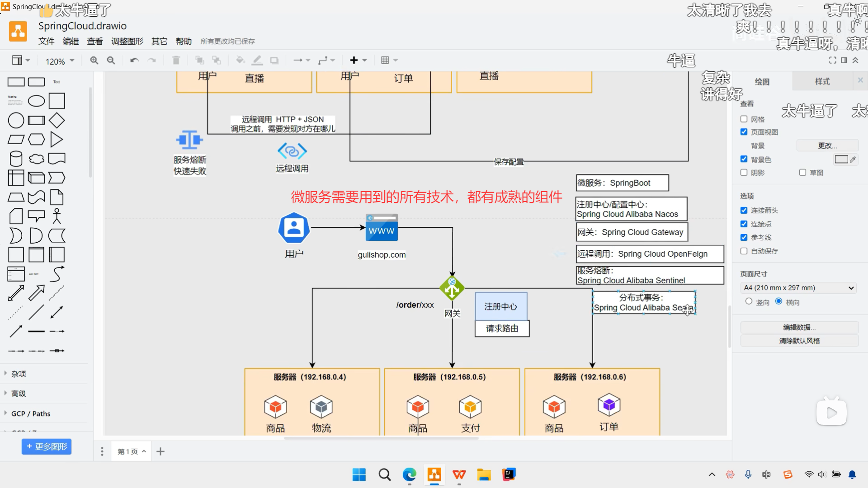Image resolution: width=868 pixels, height=488 pixels.
Task: Open the 120% zoom level dropdown
Action: point(59,61)
